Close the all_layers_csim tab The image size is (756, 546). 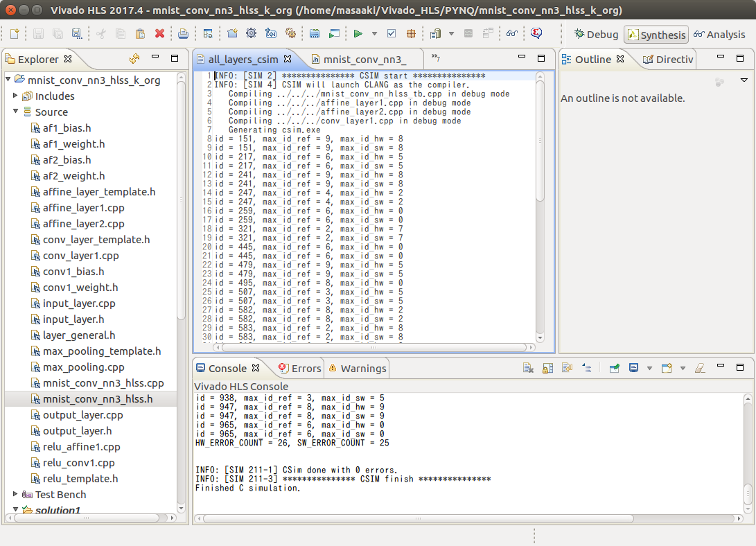click(x=288, y=59)
